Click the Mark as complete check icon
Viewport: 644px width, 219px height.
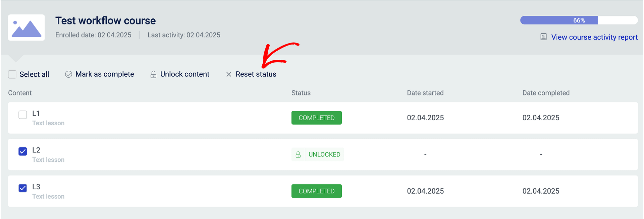pos(68,74)
